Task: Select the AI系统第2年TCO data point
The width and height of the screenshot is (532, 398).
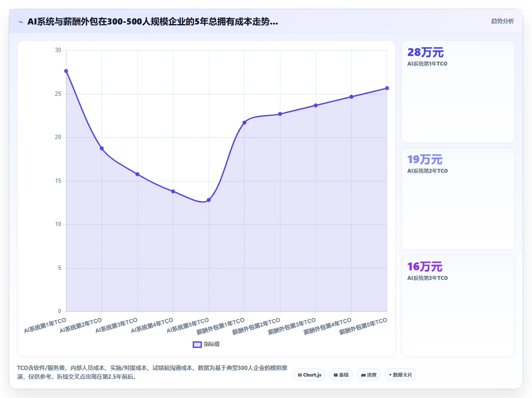Action: (101, 148)
